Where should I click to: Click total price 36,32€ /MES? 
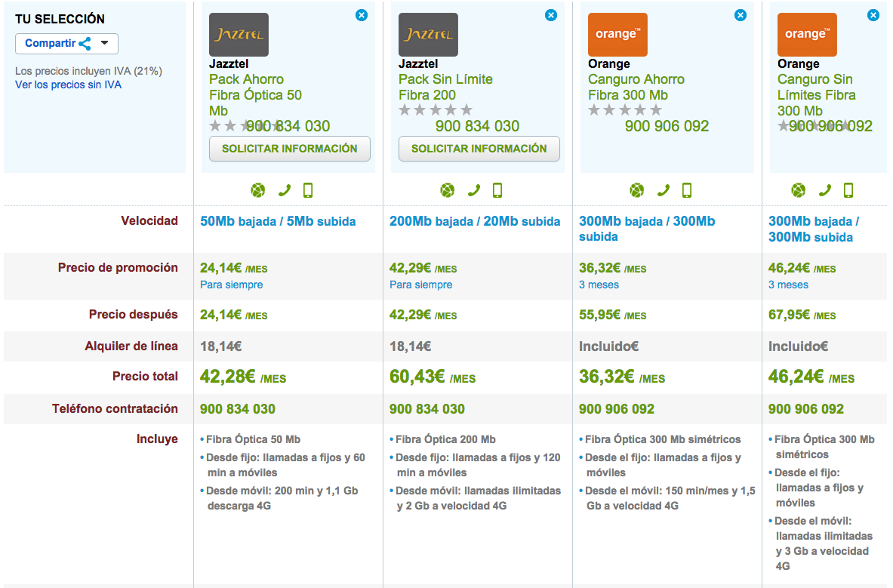point(623,377)
